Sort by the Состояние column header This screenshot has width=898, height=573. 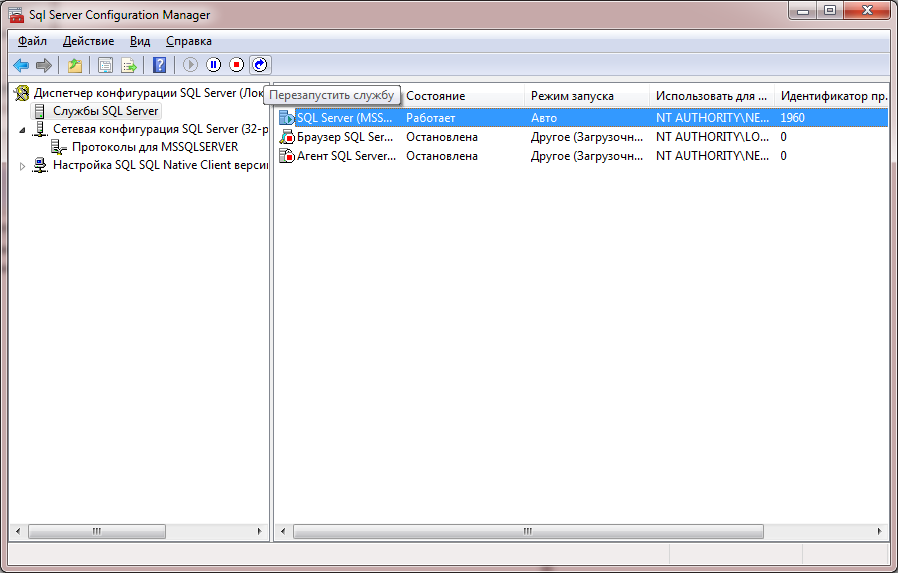pyautogui.click(x=462, y=96)
